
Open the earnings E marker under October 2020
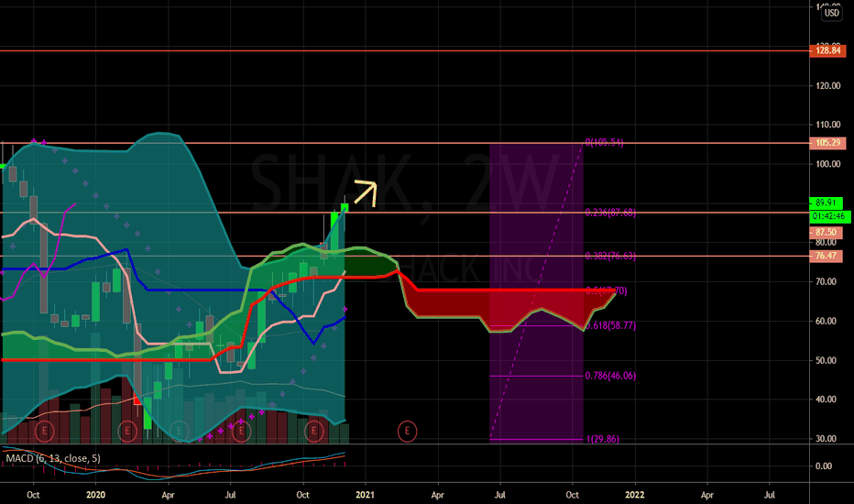coord(313,431)
